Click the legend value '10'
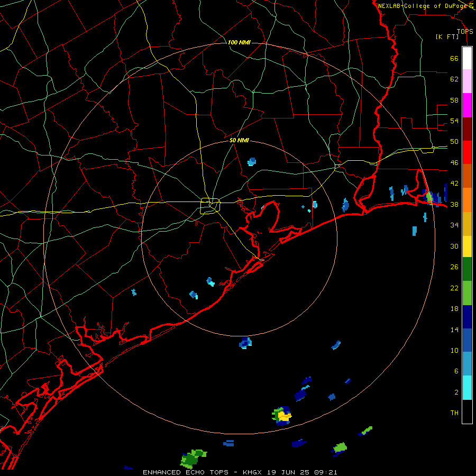Image resolution: width=476 pixels, height=476 pixels. (x=454, y=350)
